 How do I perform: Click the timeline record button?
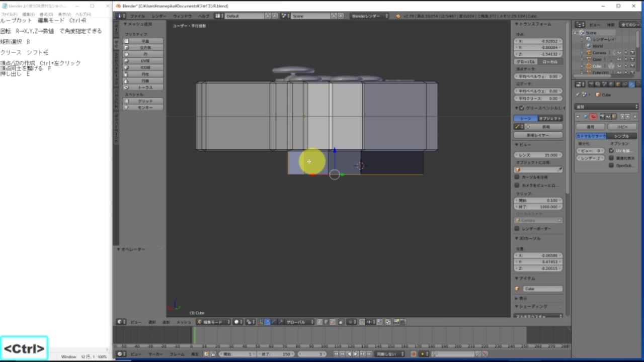(x=414, y=354)
